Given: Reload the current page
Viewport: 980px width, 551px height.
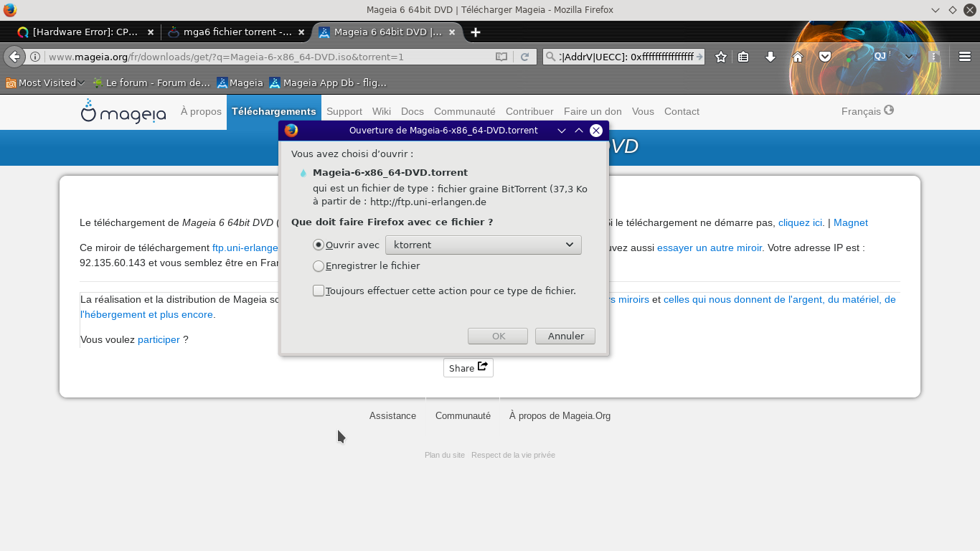Looking at the screenshot, I should pyautogui.click(x=525, y=57).
